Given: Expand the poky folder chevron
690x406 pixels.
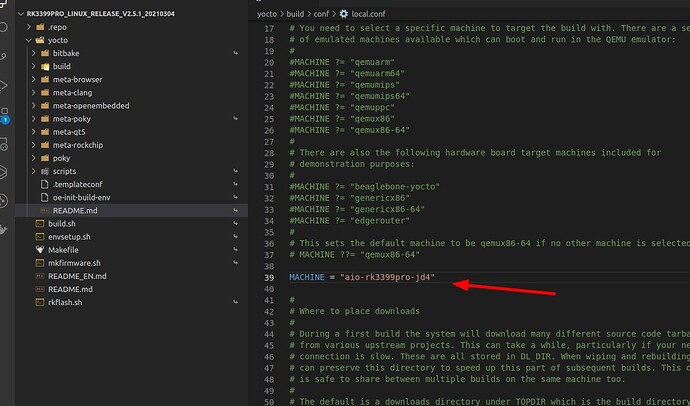Looking at the screenshot, I should click(x=33, y=158).
